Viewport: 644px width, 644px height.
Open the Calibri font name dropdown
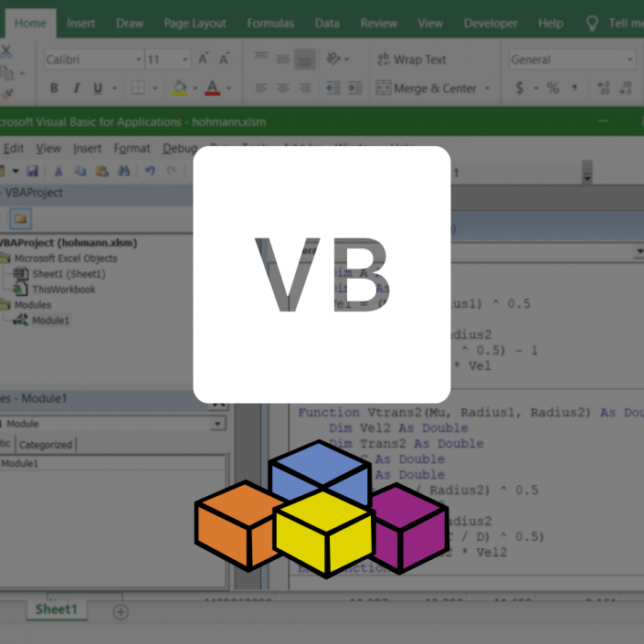[139, 60]
